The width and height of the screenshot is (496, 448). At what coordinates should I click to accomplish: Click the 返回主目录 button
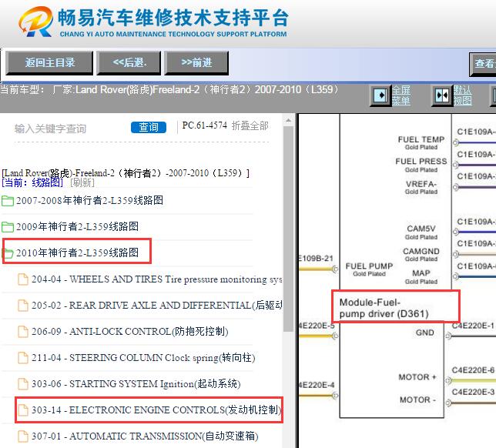click(x=49, y=63)
